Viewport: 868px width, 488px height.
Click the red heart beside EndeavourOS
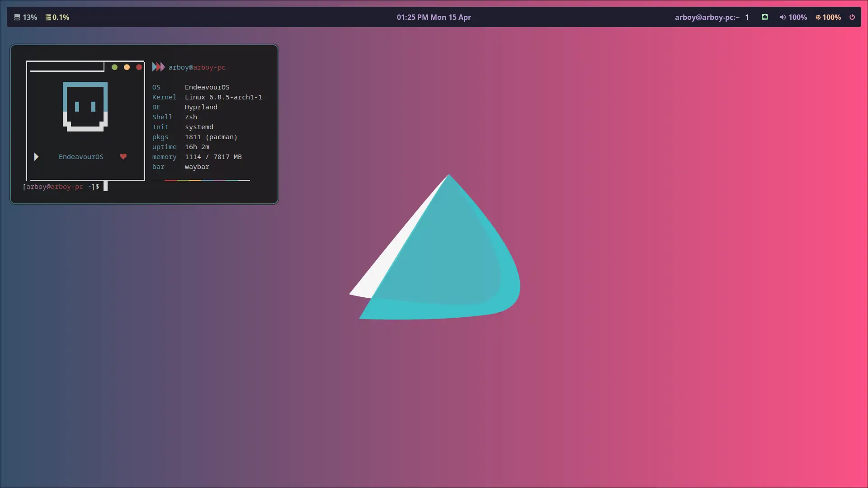point(123,156)
